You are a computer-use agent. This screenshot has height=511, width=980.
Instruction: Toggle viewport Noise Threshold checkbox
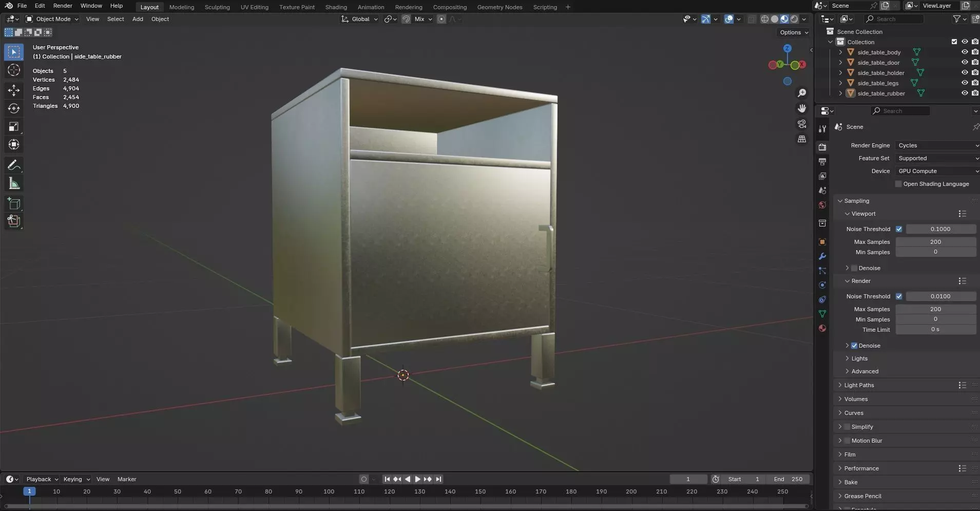click(x=899, y=229)
